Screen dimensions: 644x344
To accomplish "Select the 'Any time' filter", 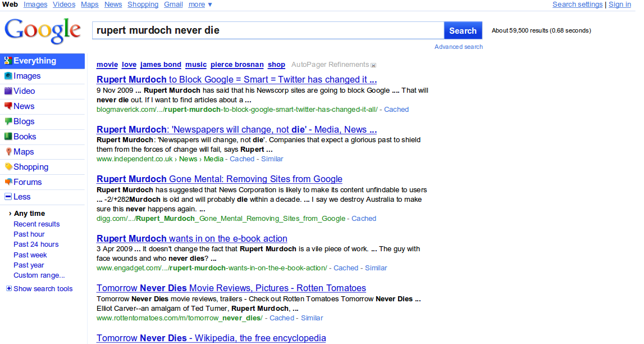I will point(30,214).
